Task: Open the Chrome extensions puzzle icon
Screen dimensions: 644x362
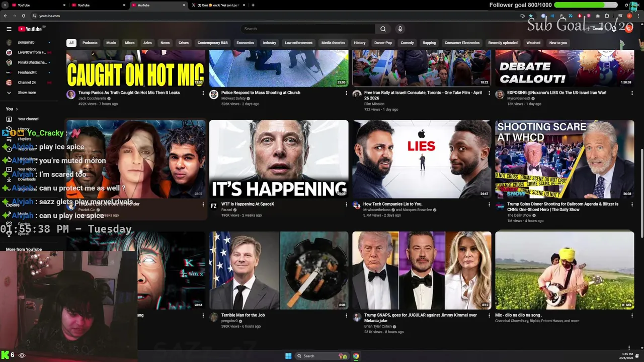Action: coord(607,16)
